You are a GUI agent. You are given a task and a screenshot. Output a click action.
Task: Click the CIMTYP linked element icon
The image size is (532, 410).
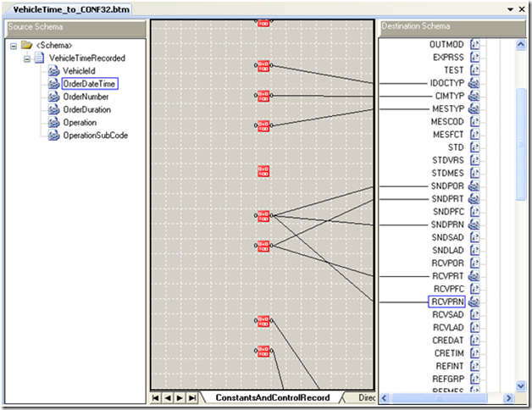(474, 96)
